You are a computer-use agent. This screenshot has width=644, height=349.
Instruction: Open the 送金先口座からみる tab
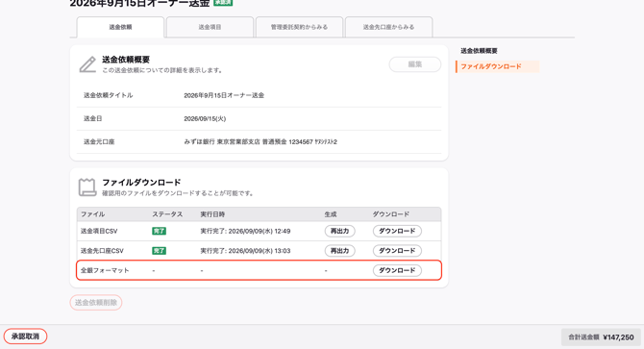[x=388, y=27]
